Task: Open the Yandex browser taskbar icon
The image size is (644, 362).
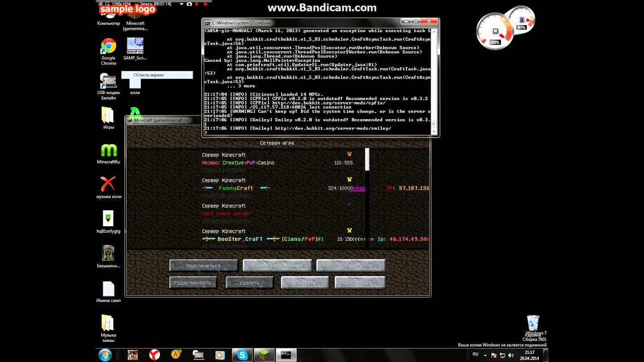Action: click(154, 355)
